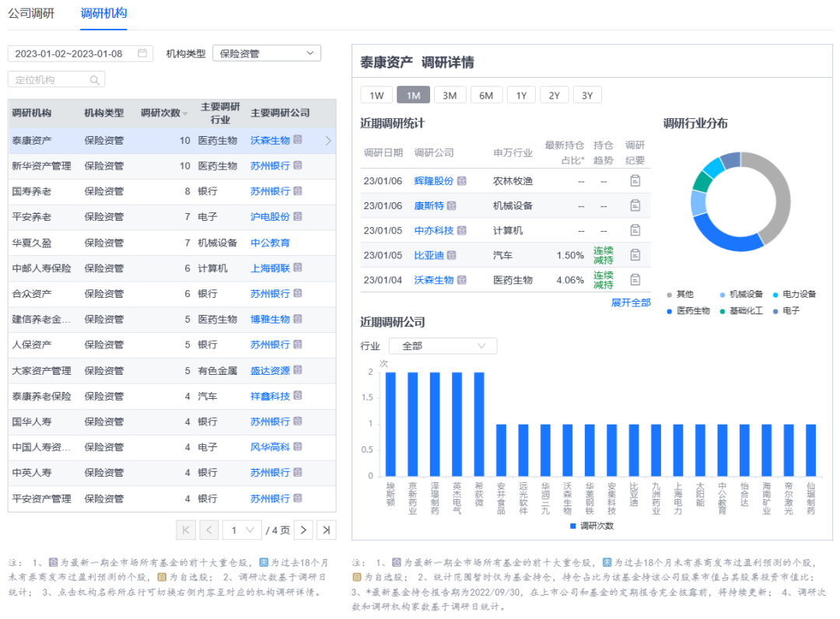Select the 平安养老 institution row

click(172, 217)
